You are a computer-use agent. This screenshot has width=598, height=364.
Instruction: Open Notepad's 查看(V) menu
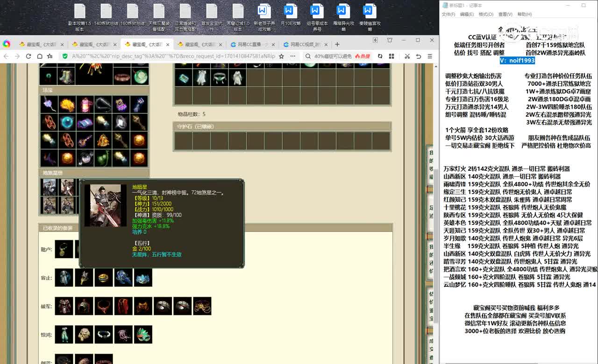pos(505,14)
